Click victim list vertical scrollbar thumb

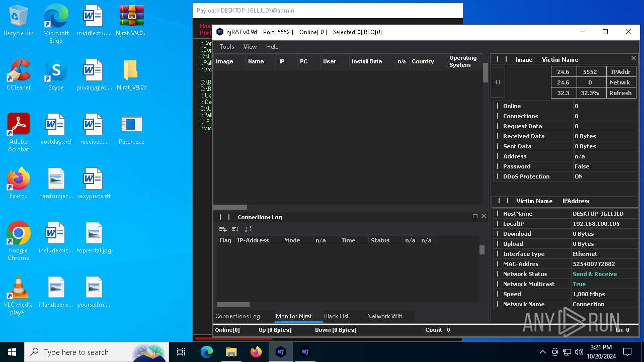pyautogui.click(x=486, y=72)
